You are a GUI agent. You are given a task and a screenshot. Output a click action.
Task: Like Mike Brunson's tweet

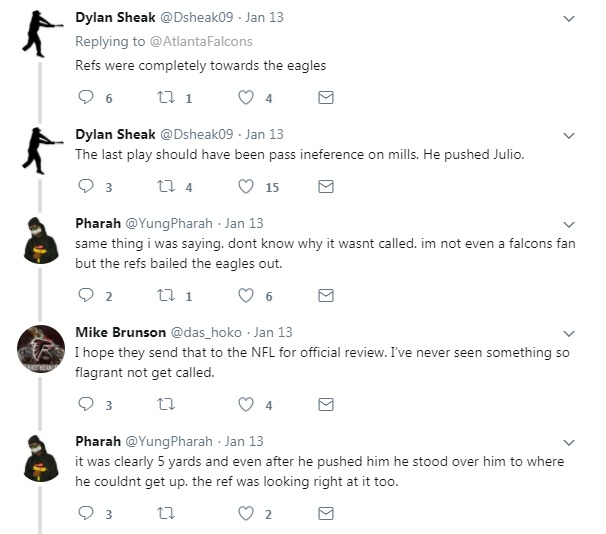(246, 405)
